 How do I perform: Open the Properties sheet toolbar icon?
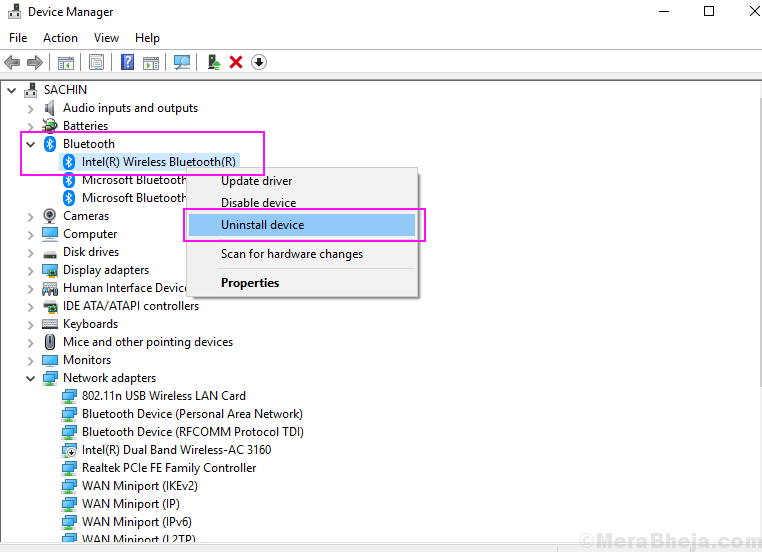(97, 62)
